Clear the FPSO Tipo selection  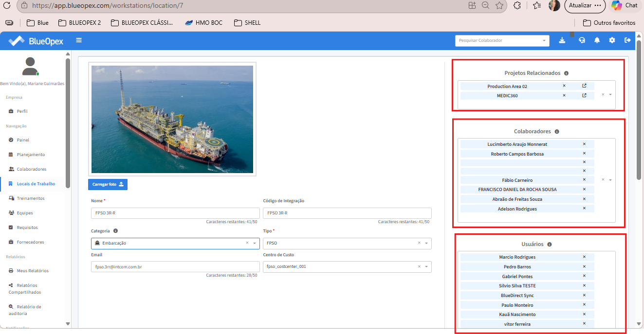pos(419,243)
